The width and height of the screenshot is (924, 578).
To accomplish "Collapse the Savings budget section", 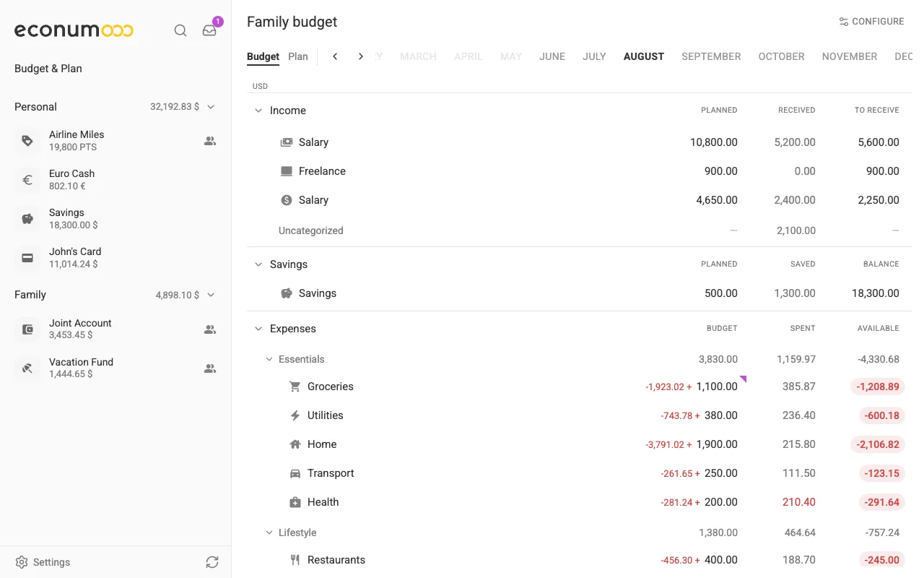I will click(x=258, y=264).
